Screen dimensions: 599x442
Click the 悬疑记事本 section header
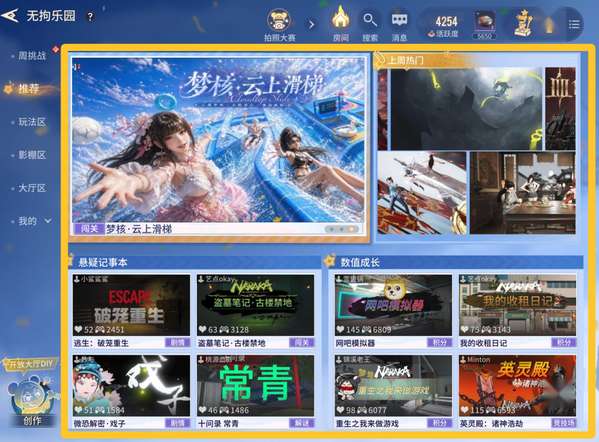coord(103,262)
